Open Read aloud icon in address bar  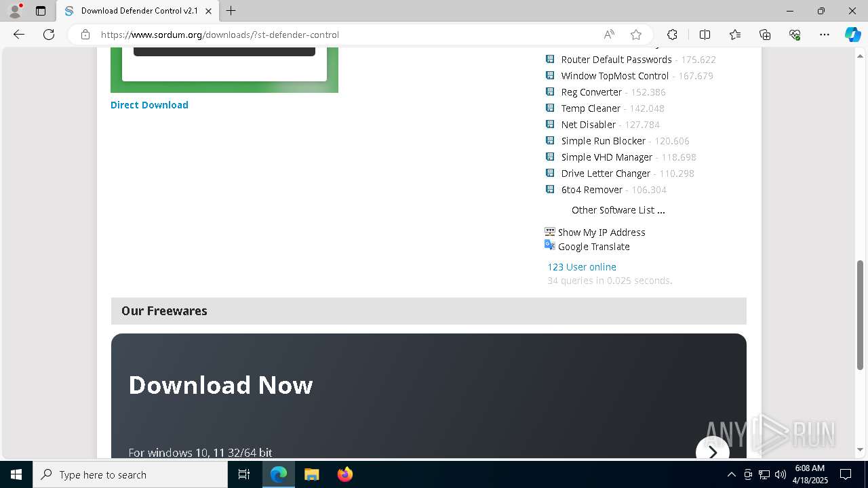609,35
